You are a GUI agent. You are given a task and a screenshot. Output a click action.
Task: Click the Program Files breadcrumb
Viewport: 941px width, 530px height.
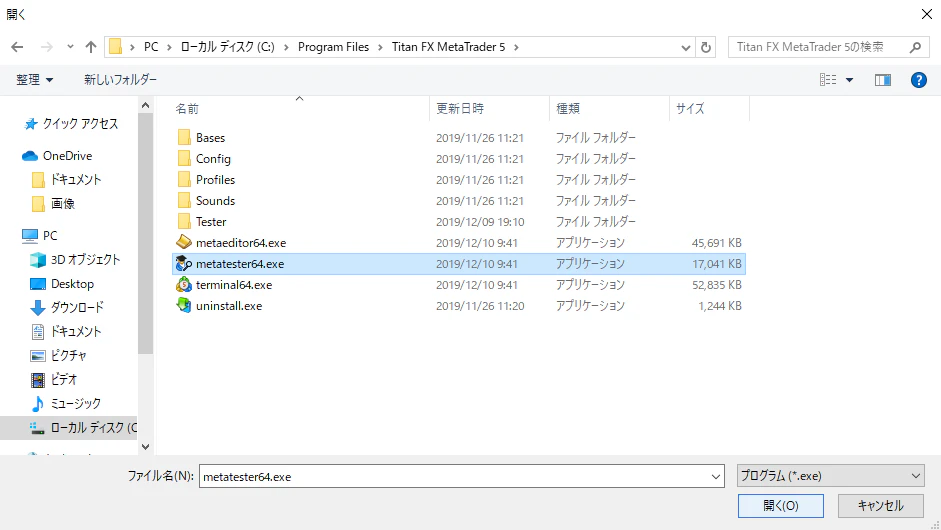click(x=333, y=47)
